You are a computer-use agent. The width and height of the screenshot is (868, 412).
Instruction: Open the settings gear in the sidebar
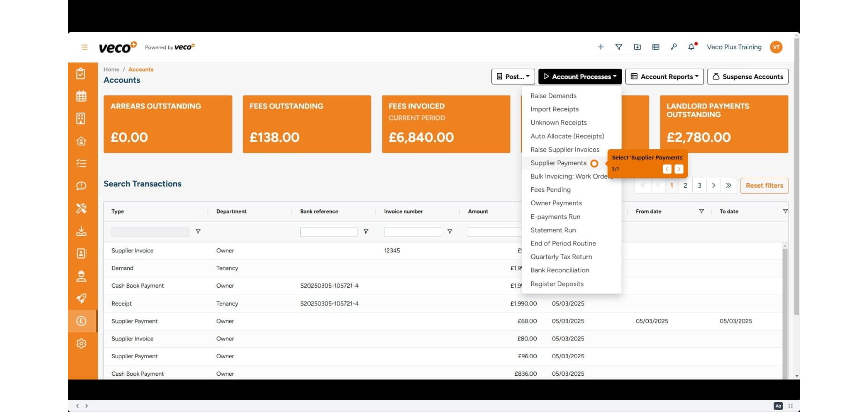click(81, 344)
